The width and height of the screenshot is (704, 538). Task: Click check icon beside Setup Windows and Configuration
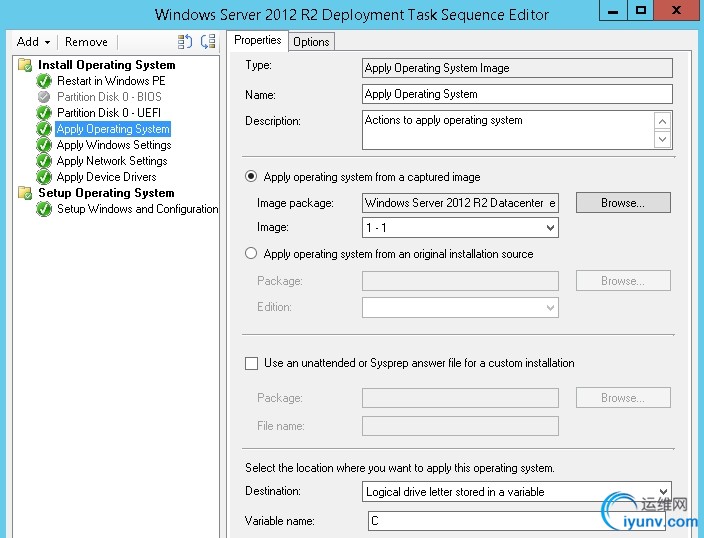(x=44, y=209)
